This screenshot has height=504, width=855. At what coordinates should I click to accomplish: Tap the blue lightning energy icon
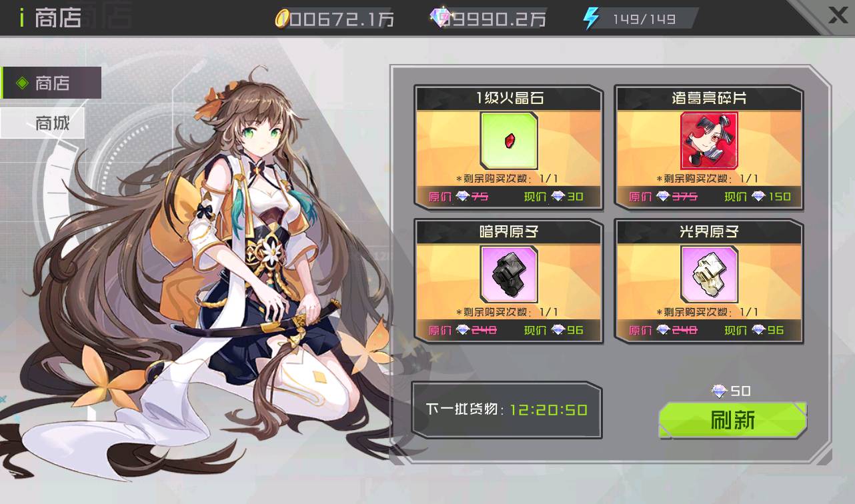coord(592,19)
